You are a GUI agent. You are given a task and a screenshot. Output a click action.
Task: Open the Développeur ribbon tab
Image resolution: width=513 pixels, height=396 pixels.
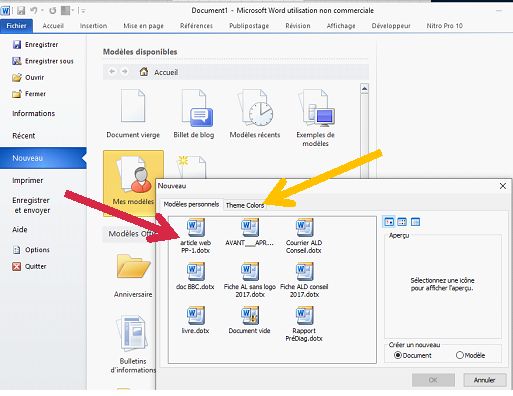pyautogui.click(x=391, y=26)
